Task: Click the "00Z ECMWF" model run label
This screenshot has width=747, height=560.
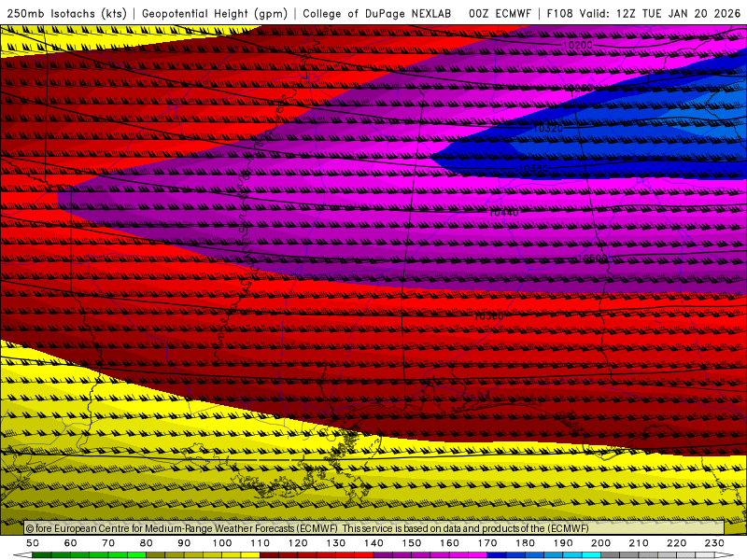Action: point(500,13)
